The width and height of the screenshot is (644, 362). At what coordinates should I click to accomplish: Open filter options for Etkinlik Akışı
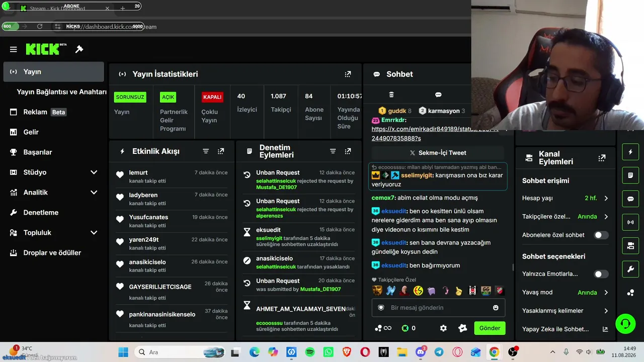(x=206, y=151)
